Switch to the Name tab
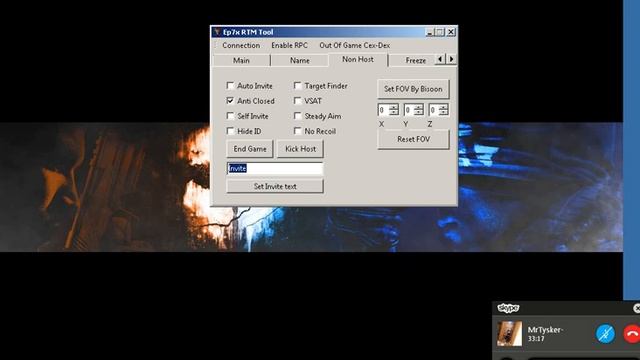 (300, 60)
